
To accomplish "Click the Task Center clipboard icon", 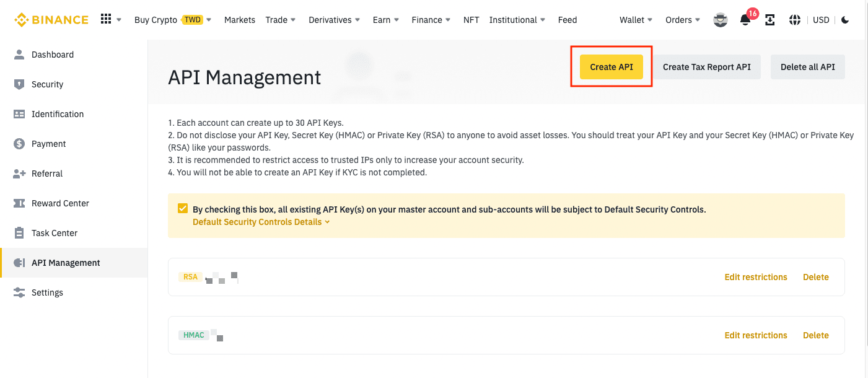I will click(x=19, y=233).
